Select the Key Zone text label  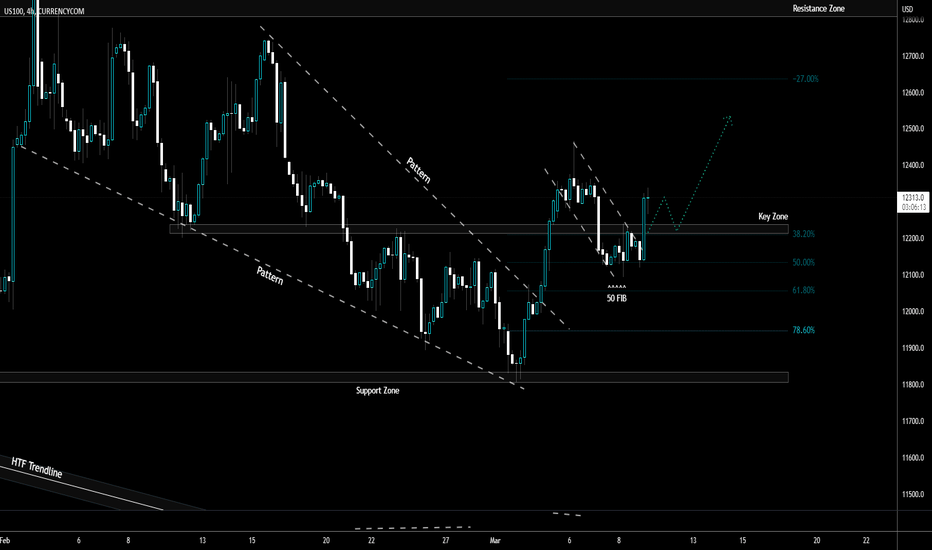(x=773, y=216)
